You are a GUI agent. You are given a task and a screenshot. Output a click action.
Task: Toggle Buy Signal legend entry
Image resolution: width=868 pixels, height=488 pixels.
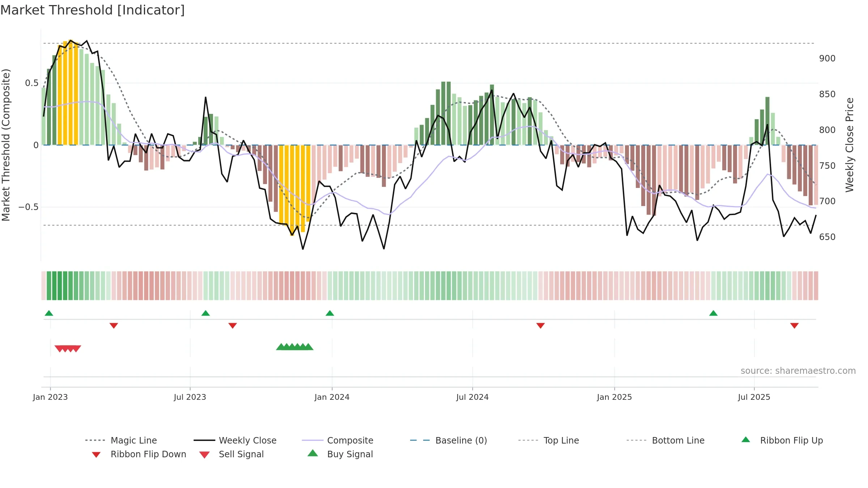(340, 454)
